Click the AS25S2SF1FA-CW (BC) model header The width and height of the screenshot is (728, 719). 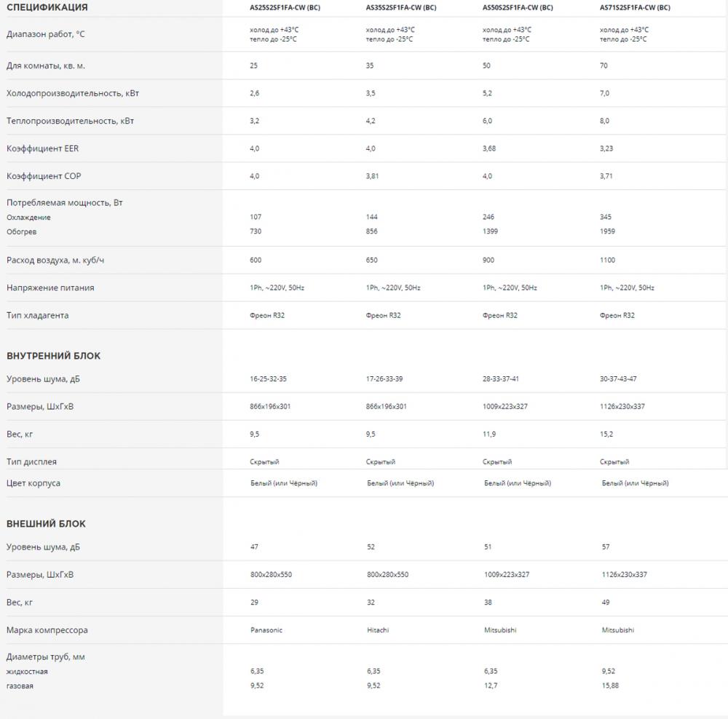point(283,8)
